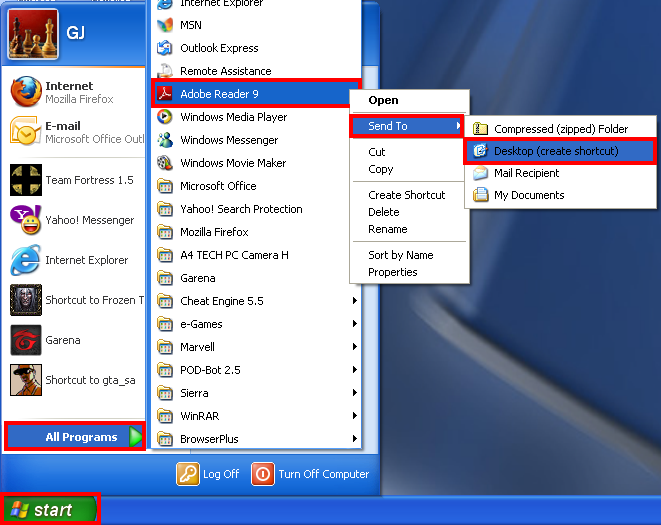
Task: Click the Log Off key icon
Action: (188, 474)
